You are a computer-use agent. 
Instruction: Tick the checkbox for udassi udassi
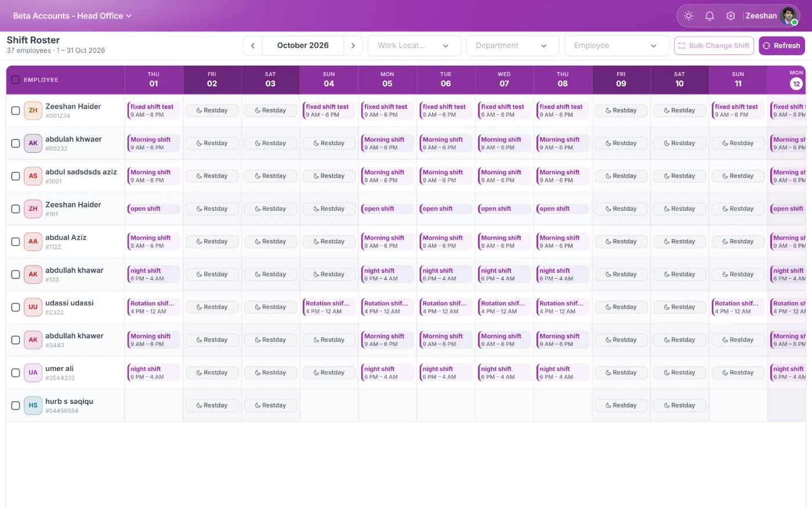click(16, 307)
